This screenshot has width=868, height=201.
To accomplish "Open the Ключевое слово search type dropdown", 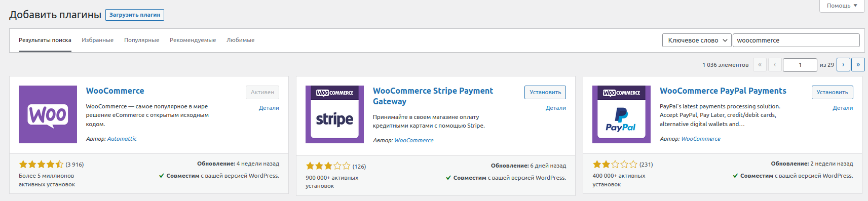I will (x=697, y=41).
